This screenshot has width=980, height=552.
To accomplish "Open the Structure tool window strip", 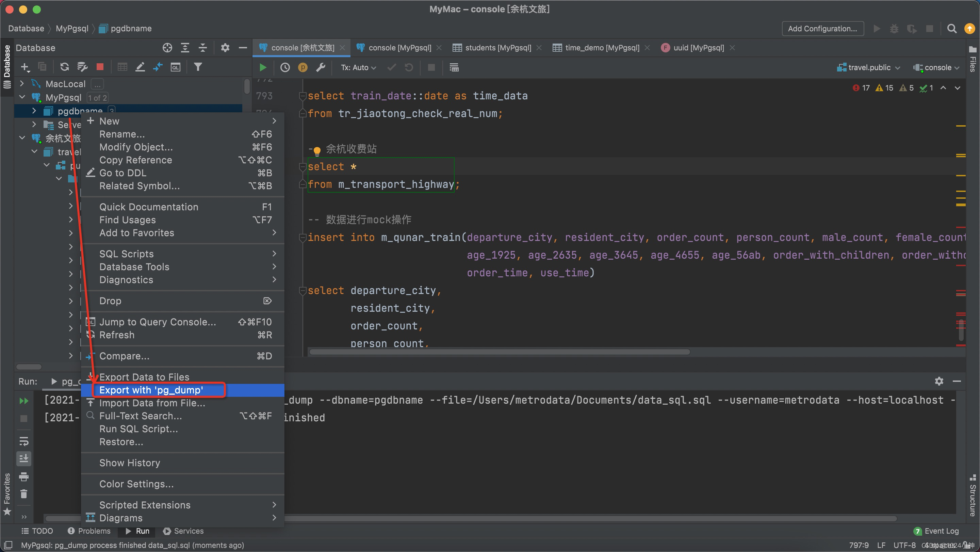I will coord(973,495).
